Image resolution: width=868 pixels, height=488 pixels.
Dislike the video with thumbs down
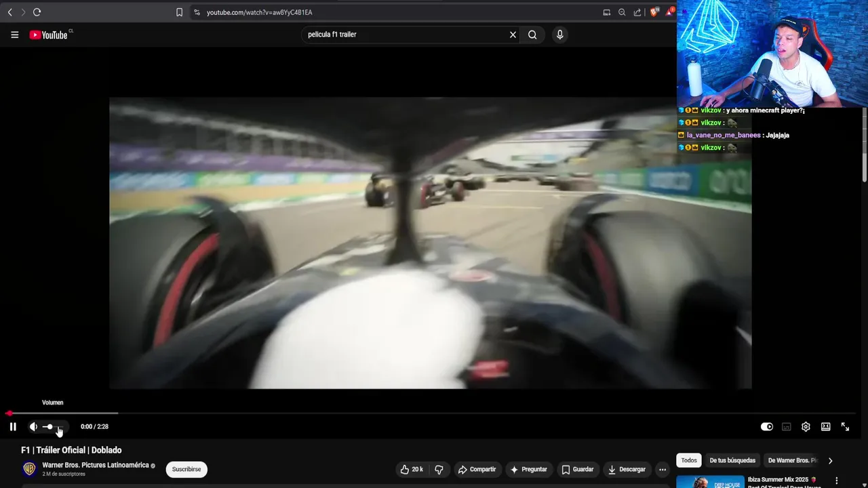coord(439,469)
